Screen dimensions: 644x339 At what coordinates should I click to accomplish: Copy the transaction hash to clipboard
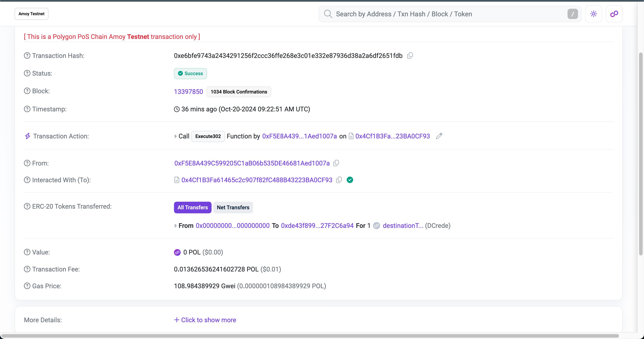pyautogui.click(x=410, y=55)
